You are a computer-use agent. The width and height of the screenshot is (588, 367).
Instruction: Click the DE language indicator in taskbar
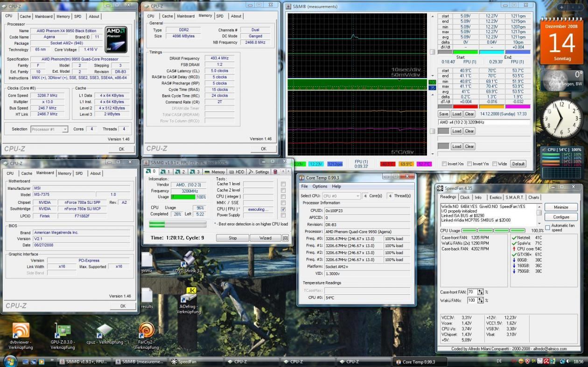click(499, 361)
